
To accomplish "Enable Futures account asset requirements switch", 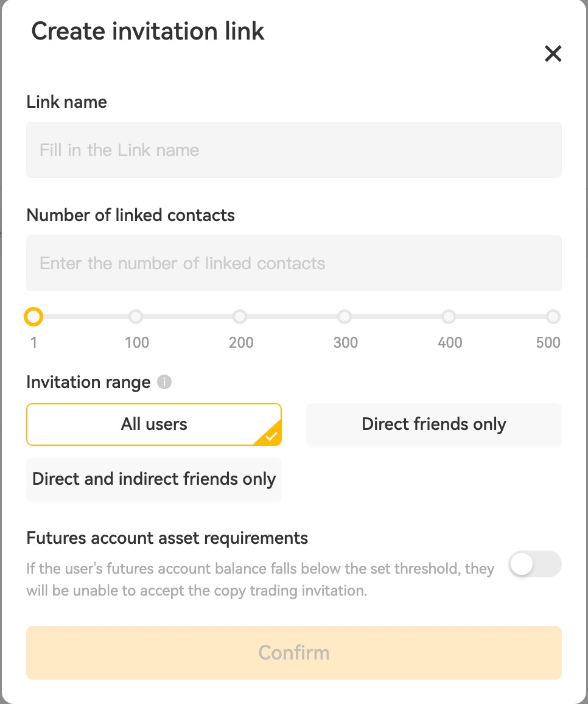I will (x=534, y=564).
